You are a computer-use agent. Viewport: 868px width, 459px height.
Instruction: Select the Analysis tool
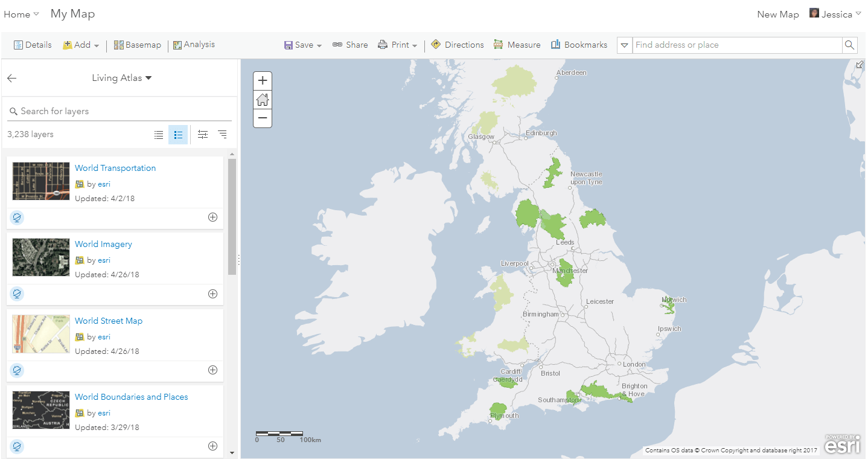coord(194,45)
